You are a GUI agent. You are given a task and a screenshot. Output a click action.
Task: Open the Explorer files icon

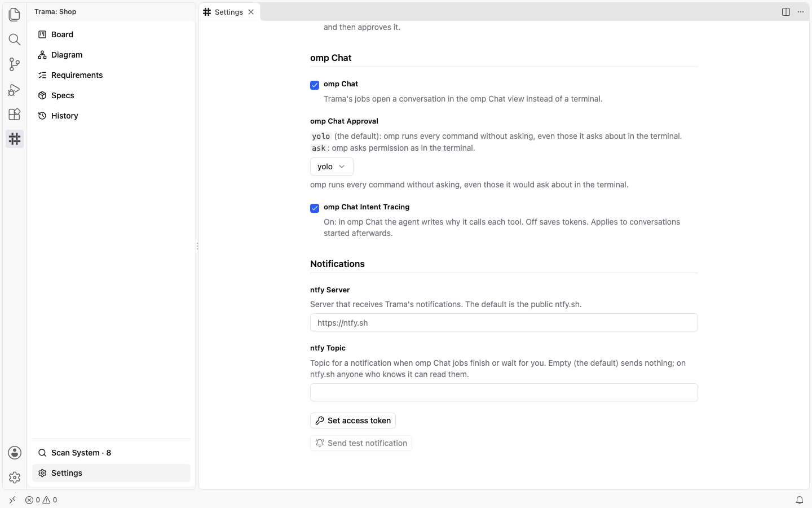[15, 15]
